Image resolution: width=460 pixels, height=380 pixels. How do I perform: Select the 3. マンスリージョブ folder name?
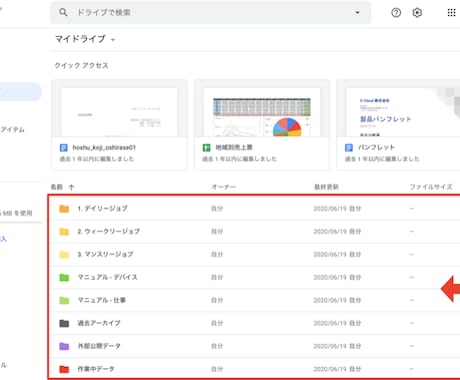(x=105, y=254)
